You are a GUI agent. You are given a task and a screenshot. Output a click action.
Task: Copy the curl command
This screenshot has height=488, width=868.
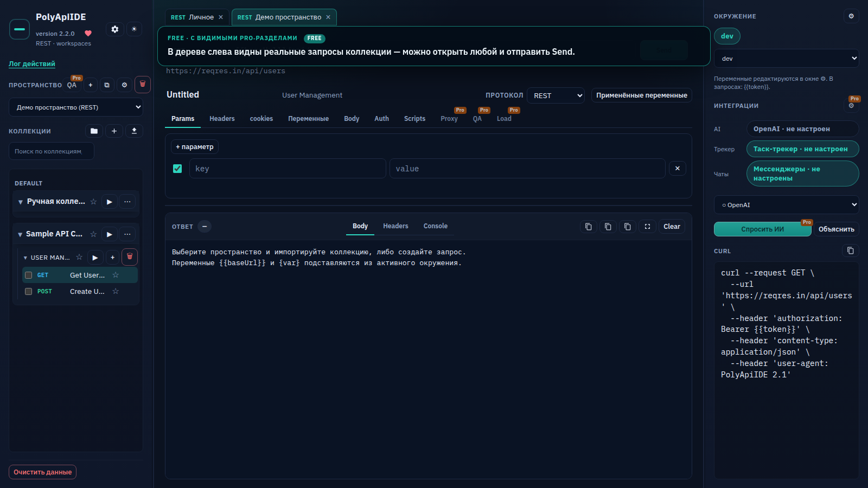(850, 251)
